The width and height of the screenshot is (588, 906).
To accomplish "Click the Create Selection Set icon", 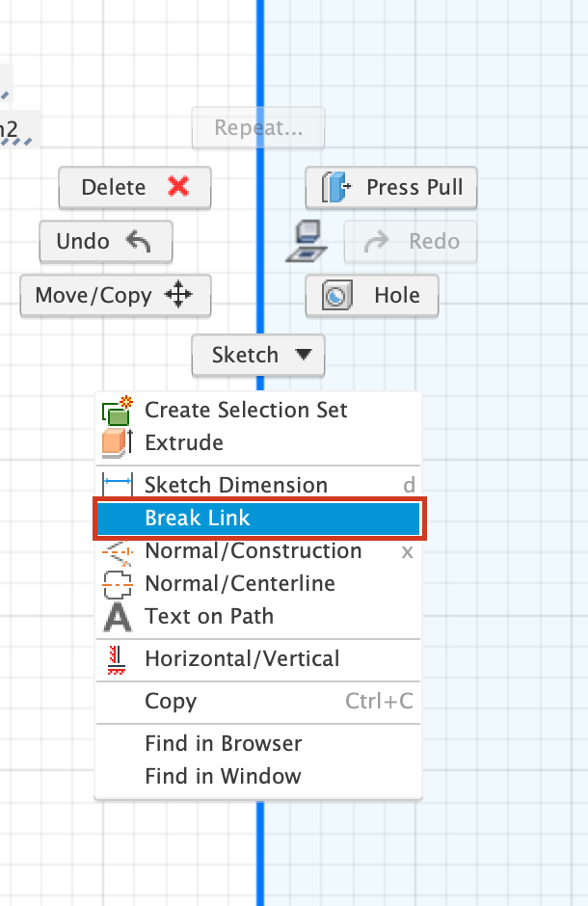I will pos(115,410).
